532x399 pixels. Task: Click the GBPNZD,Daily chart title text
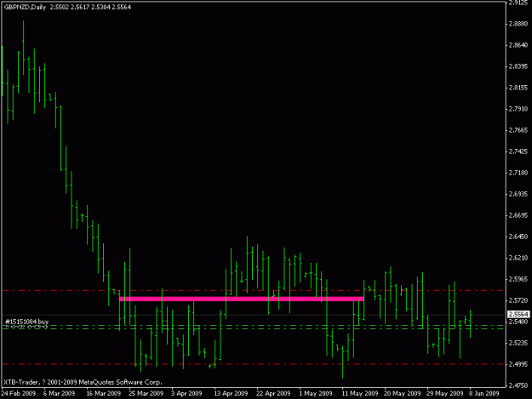25,7
